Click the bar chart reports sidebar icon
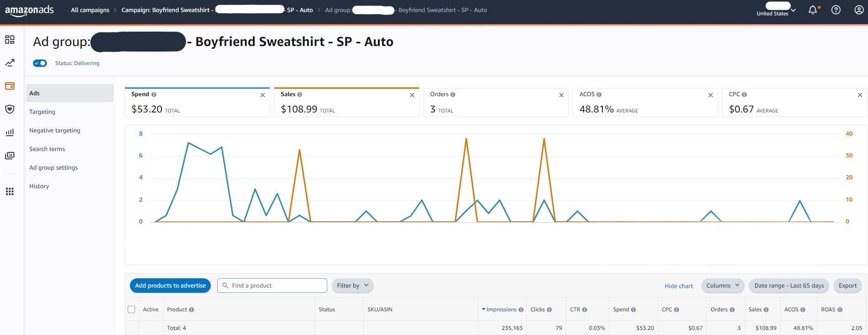This screenshot has width=868, height=335. (x=10, y=132)
